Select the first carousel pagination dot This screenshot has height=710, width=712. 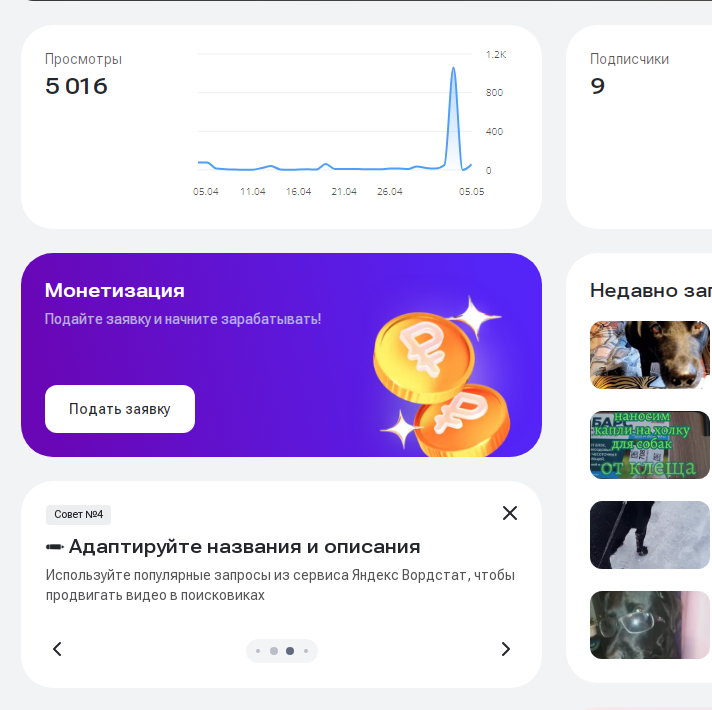point(258,651)
